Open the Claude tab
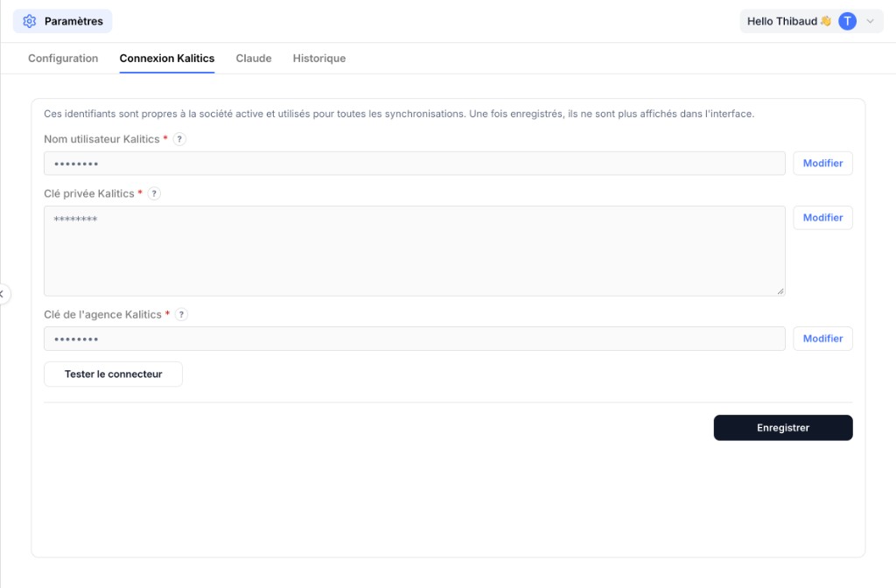 tap(254, 59)
